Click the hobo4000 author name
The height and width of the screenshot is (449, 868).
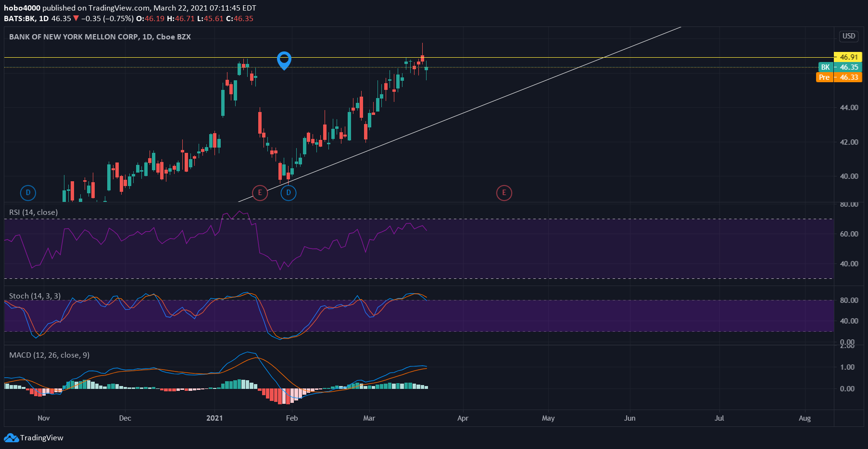coord(22,8)
